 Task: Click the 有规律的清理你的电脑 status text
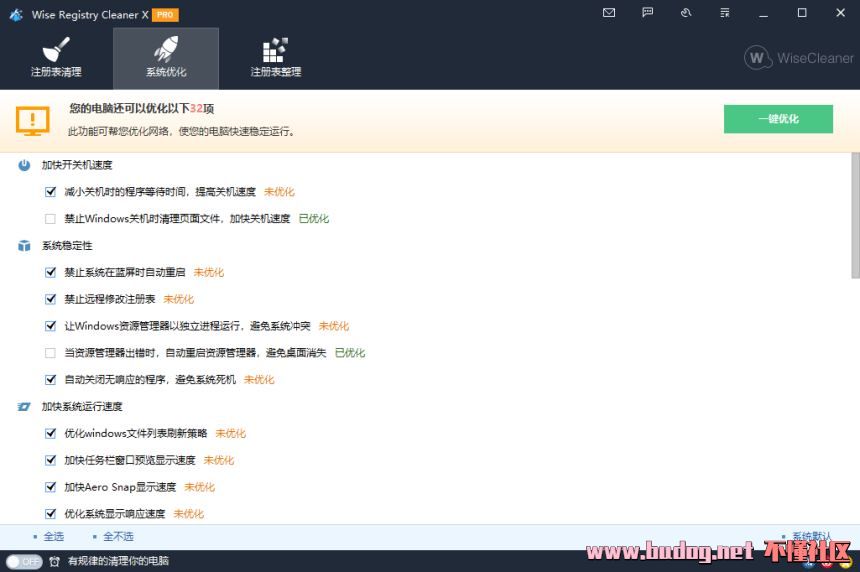point(118,561)
